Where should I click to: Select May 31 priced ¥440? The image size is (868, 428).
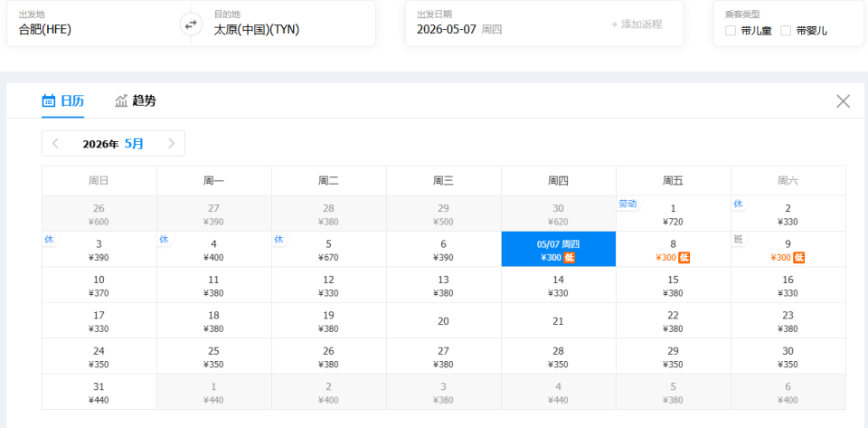tap(99, 392)
